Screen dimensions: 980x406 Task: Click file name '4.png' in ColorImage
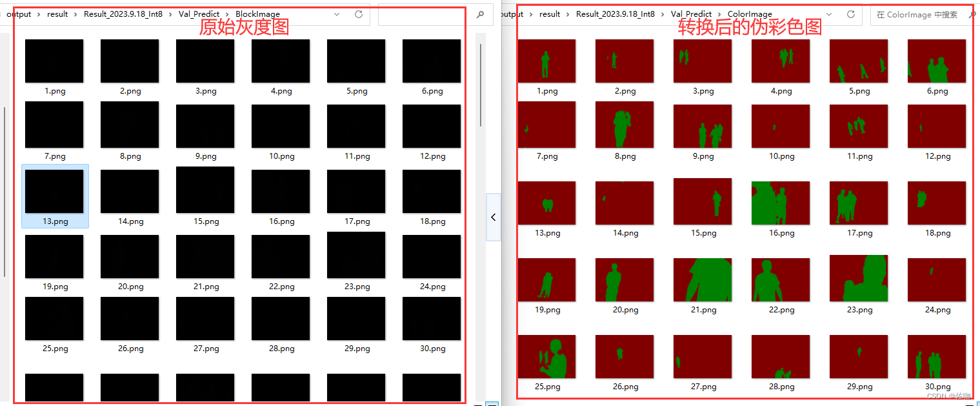pos(781,91)
